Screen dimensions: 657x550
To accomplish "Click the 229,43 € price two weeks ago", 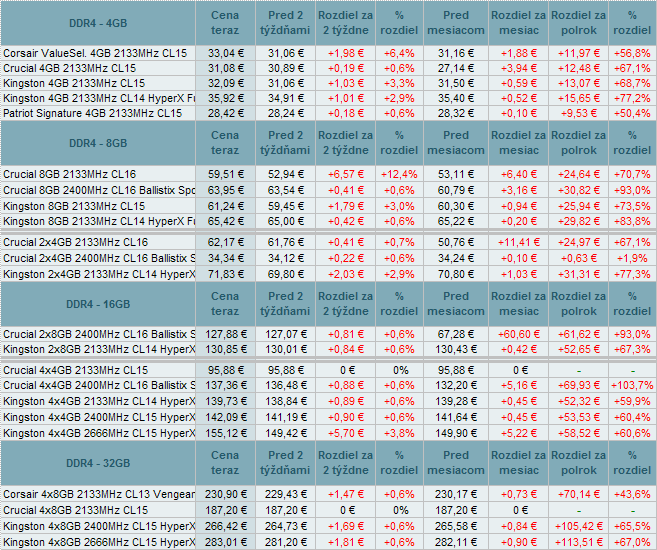I will tap(286, 494).
